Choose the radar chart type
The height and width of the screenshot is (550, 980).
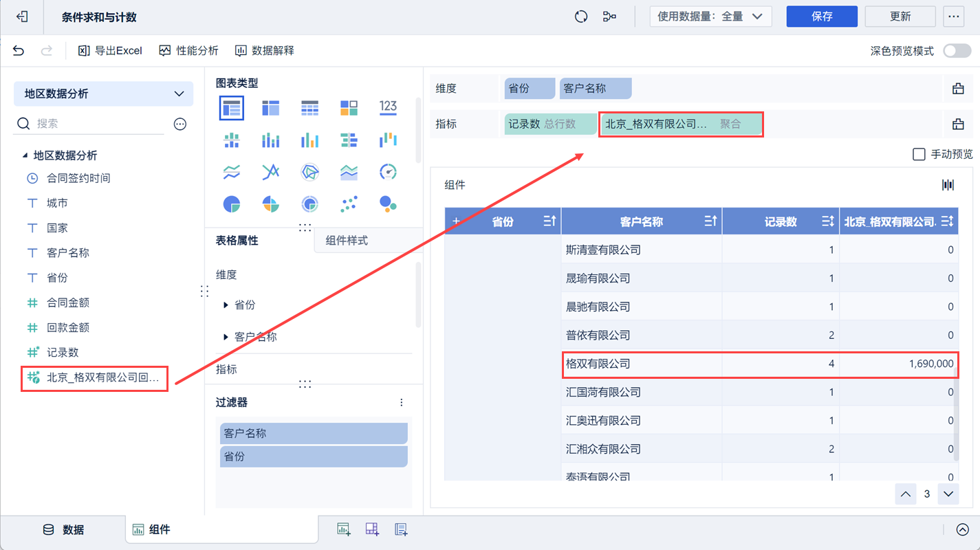pyautogui.click(x=309, y=172)
